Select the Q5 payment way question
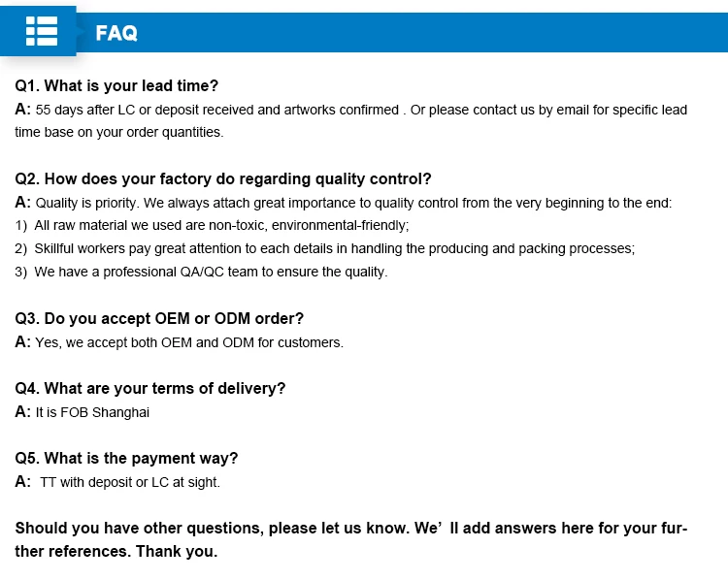Screen dimensions: 728x580 126,458
